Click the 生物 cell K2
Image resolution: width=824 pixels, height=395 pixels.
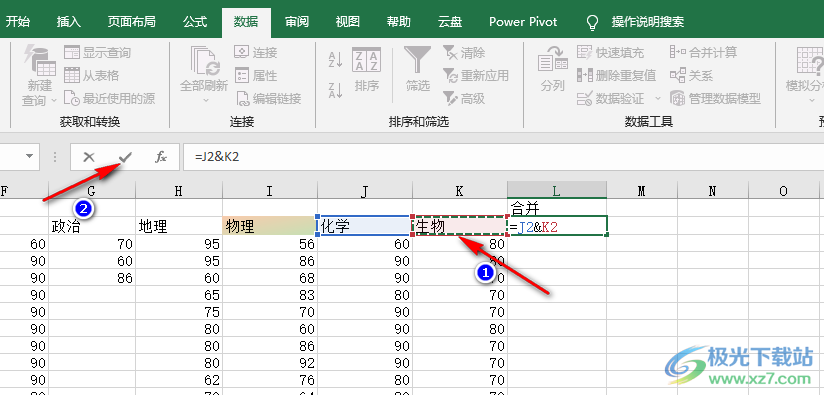click(460, 226)
